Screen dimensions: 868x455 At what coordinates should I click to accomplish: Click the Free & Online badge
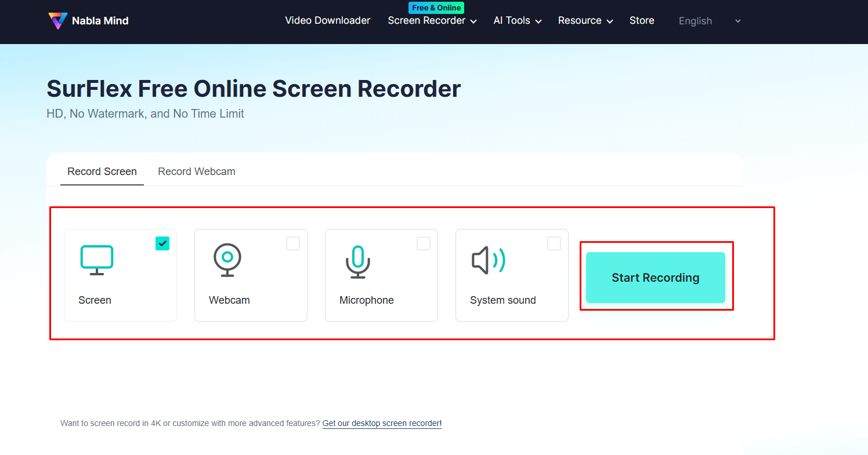coord(436,8)
